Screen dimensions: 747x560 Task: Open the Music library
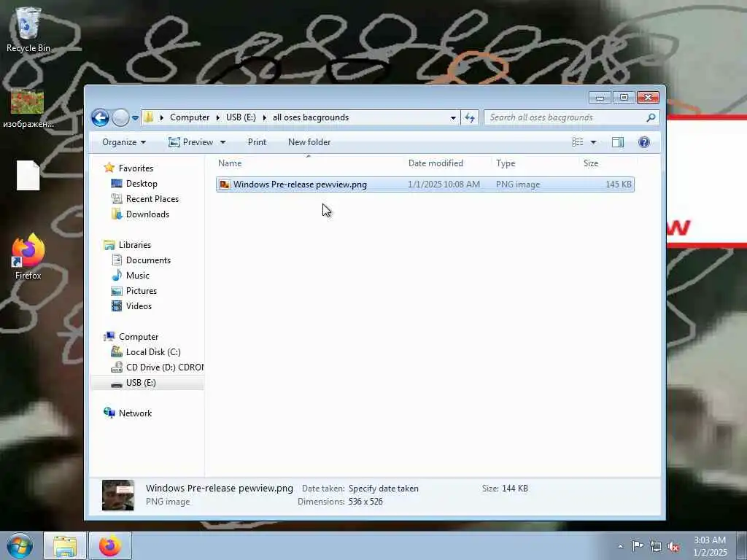tap(138, 275)
